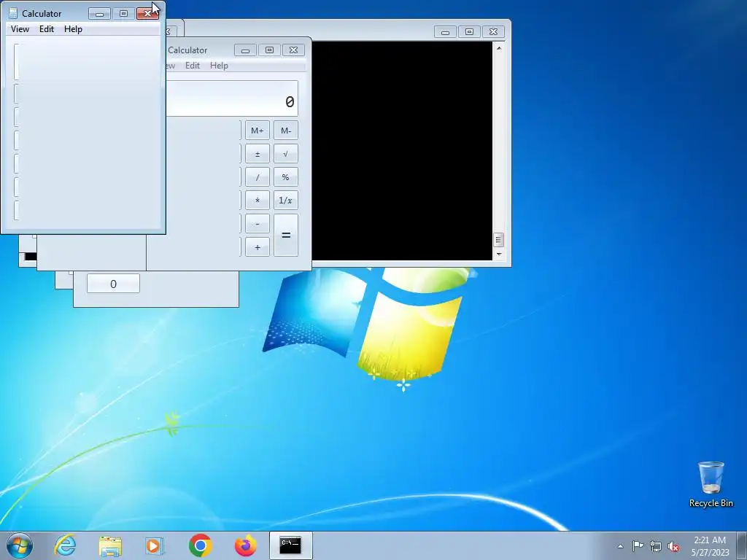Maximize the black console window
Viewport: 747px width, 560px height.
point(469,32)
